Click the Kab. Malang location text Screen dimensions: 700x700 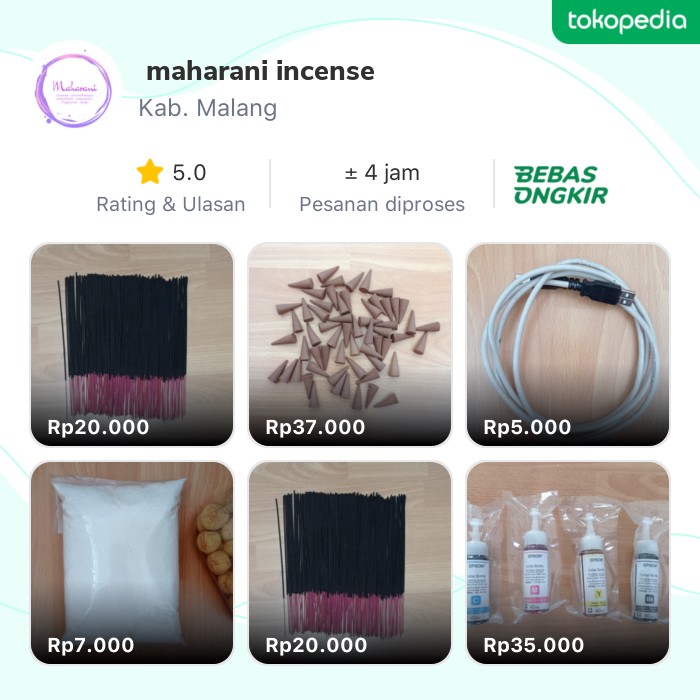[208, 108]
